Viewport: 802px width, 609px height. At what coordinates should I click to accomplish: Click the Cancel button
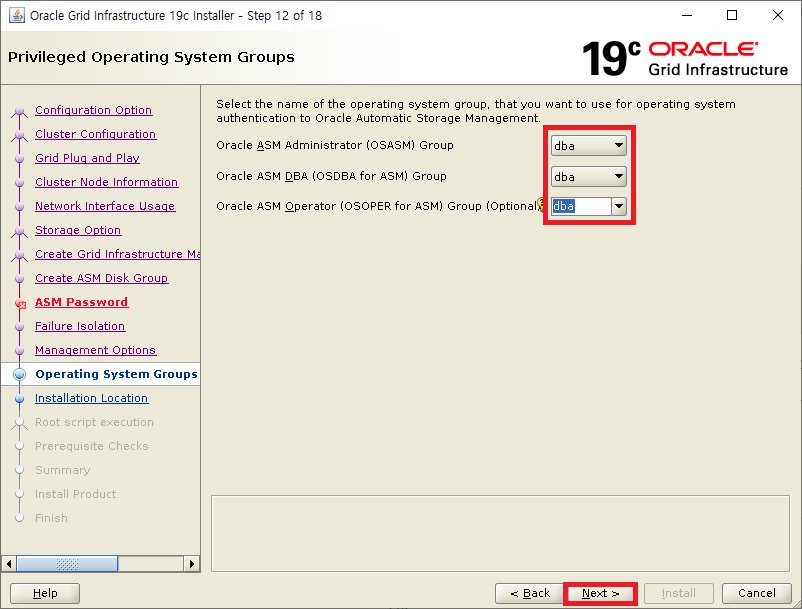point(756,593)
